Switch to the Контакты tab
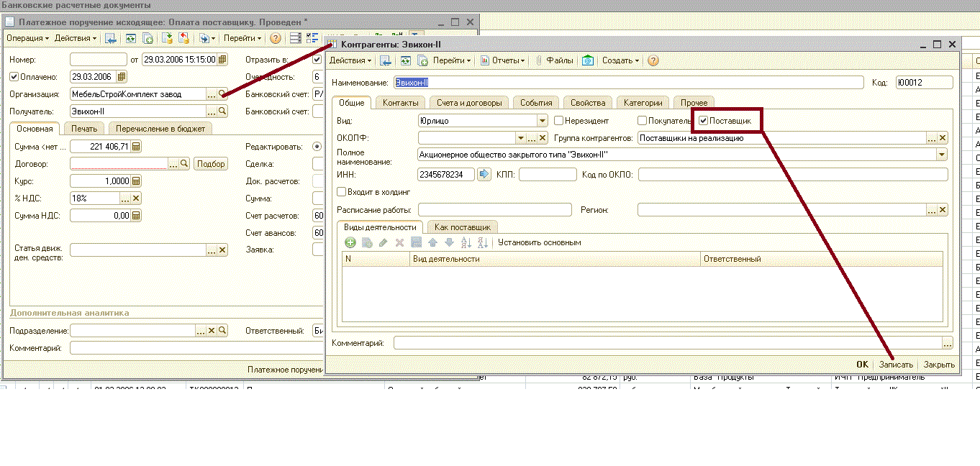The width and height of the screenshot is (980, 466). pyautogui.click(x=400, y=103)
